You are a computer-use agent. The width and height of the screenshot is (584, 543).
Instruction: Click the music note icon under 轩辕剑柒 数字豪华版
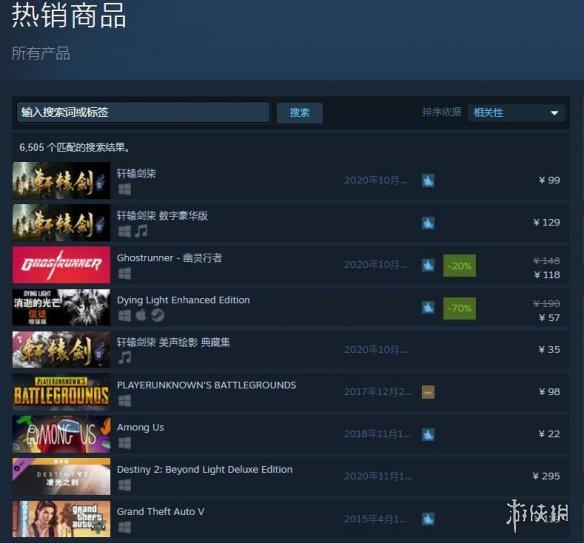(141, 231)
